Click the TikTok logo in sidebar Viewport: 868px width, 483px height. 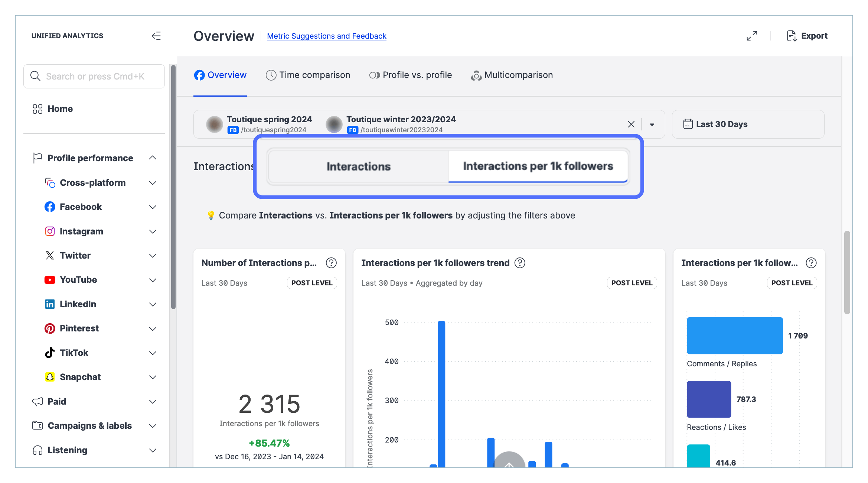(50, 353)
